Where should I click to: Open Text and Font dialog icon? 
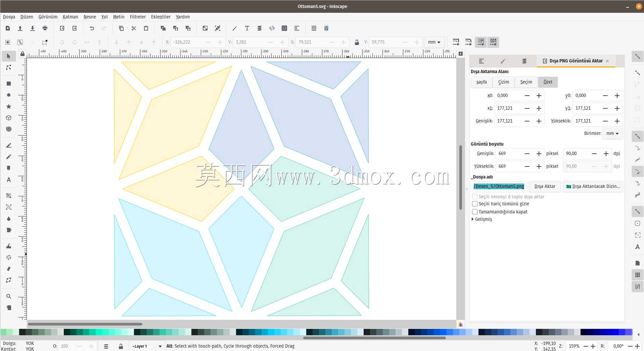(x=247, y=28)
